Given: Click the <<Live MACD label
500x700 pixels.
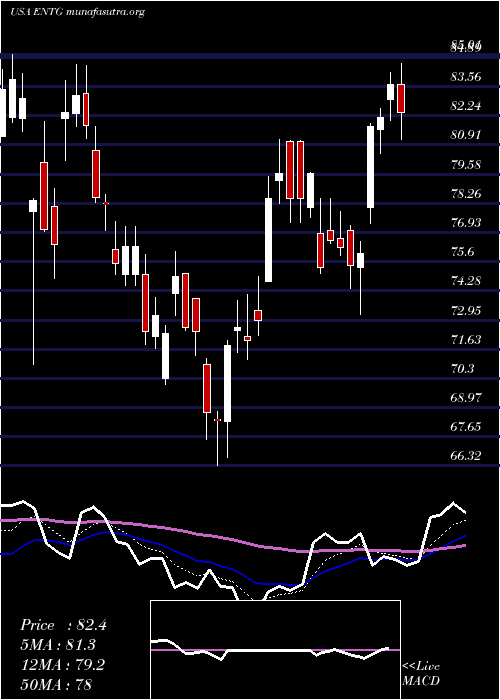Looking at the screenshot, I should (x=421, y=673).
